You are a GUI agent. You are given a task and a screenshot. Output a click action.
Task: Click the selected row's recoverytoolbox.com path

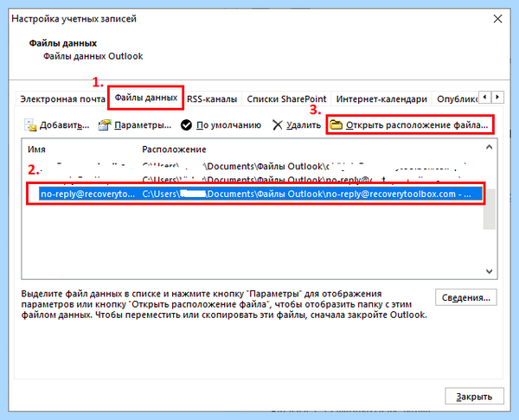click(x=306, y=194)
